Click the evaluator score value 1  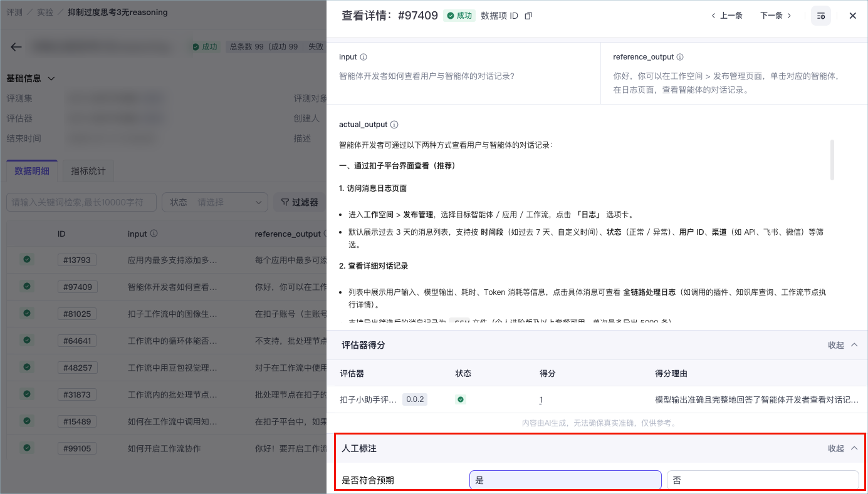541,399
